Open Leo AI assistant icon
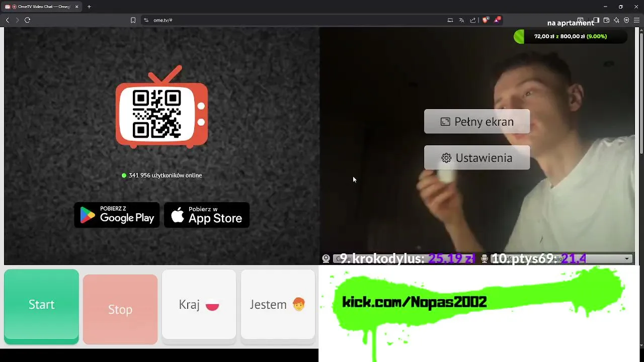 [x=616, y=20]
